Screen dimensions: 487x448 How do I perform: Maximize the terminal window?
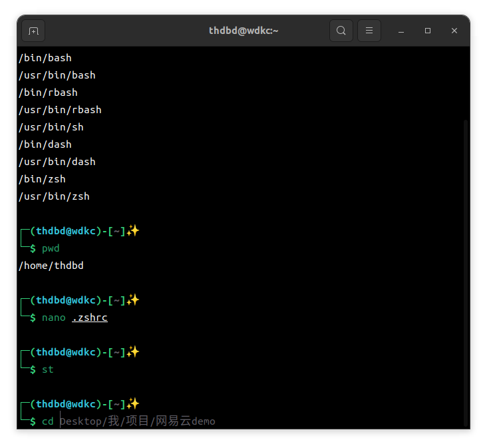[428, 31]
